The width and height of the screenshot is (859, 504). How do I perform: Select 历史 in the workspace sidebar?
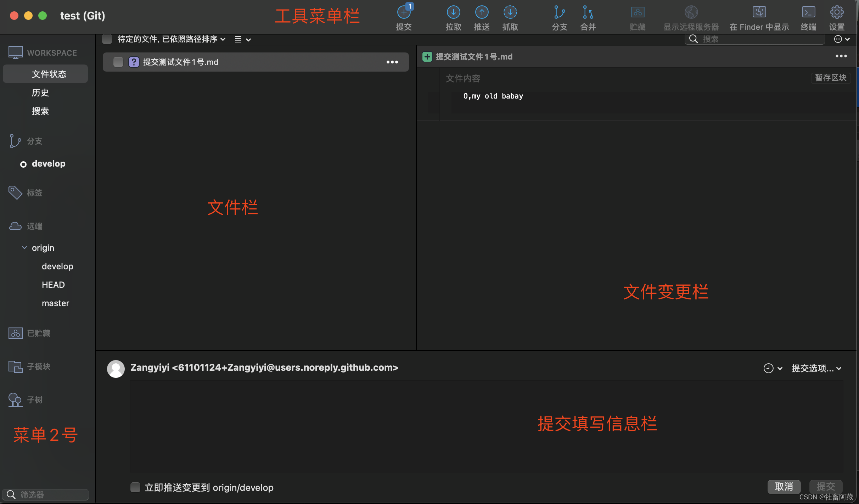click(x=40, y=93)
